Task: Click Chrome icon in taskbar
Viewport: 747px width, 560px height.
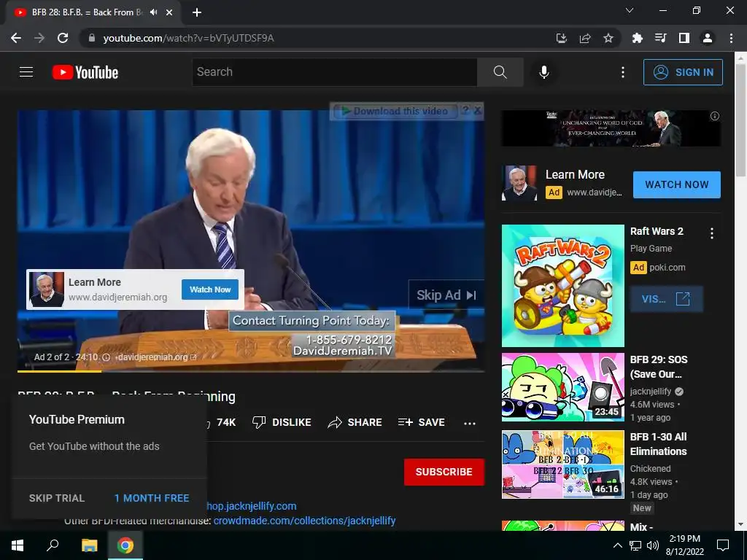Action: coord(125,545)
